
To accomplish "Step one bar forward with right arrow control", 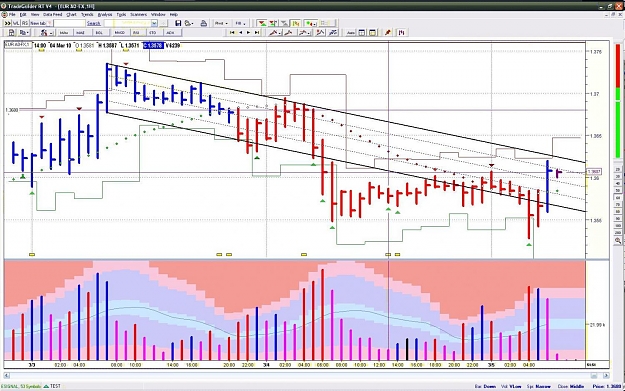I will coord(248,33).
